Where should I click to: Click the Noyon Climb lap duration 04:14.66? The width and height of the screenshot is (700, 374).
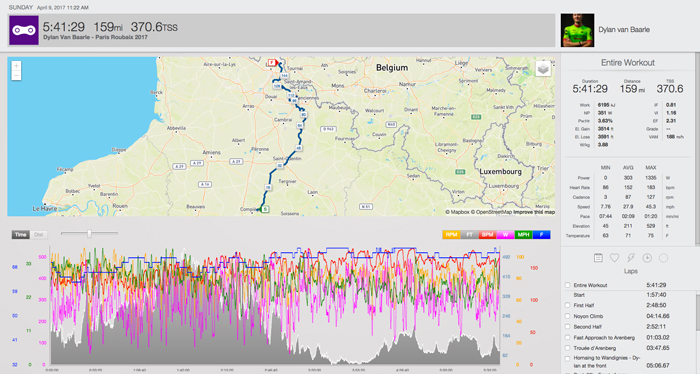[658, 316]
